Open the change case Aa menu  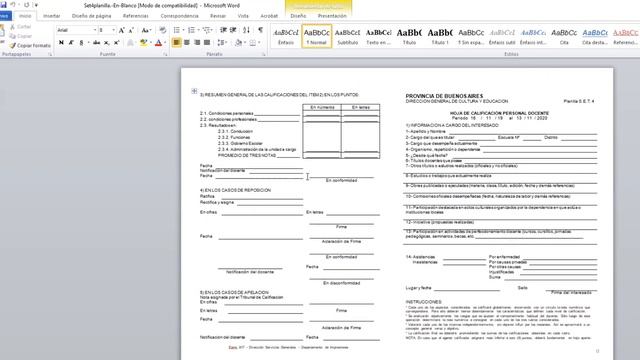(x=146, y=30)
